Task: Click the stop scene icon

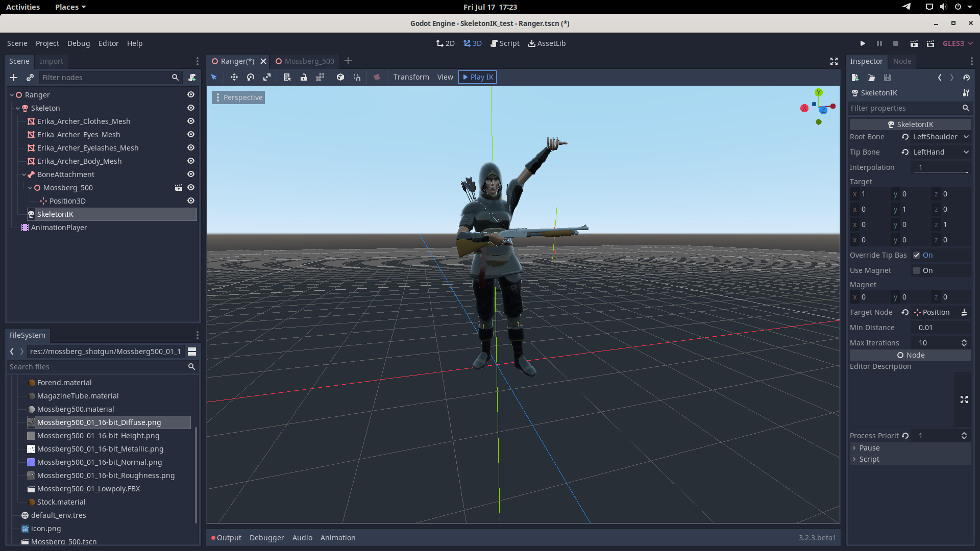Action: pyautogui.click(x=896, y=43)
